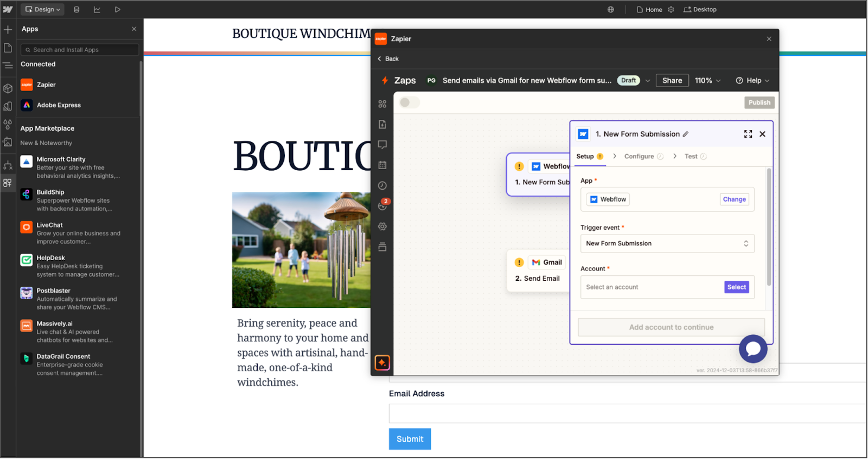Open page settings gear next to Home
This screenshot has height=459, width=868.
[x=671, y=9]
